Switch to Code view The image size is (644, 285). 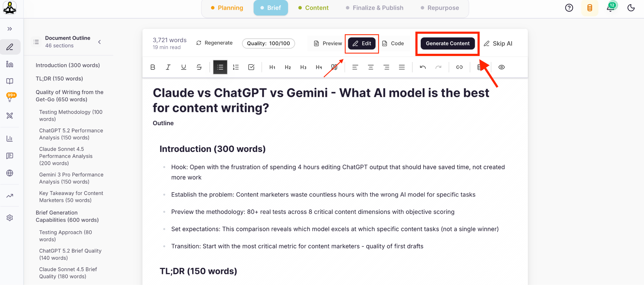pos(393,43)
